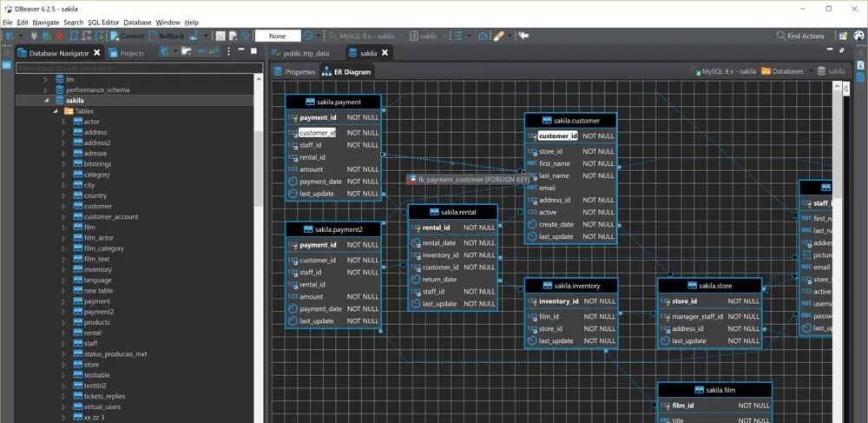Select the payment2 table in navigator

click(99, 312)
